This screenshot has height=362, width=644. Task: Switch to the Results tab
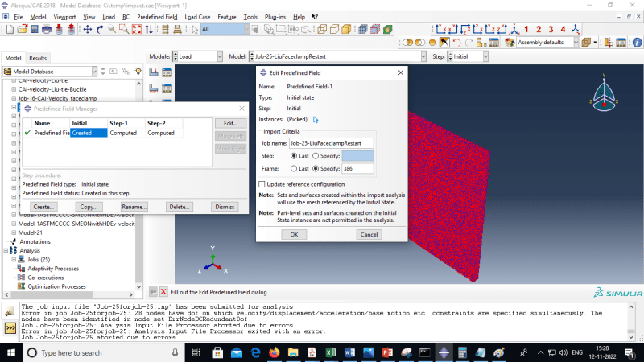(x=38, y=58)
